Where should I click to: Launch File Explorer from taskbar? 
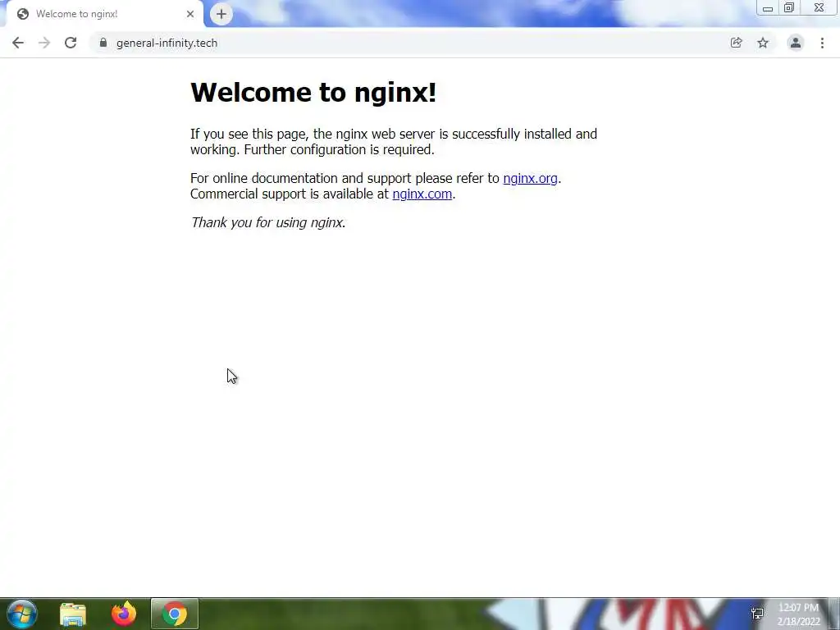click(x=73, y=614)
